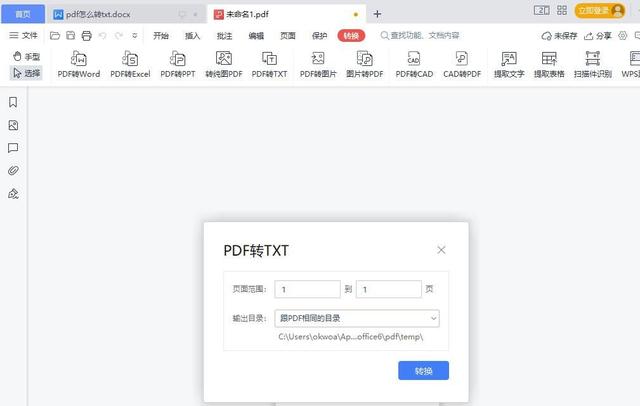Click the start page number field
The width and height of the screenshot is (640, 406).
[307, 289]
